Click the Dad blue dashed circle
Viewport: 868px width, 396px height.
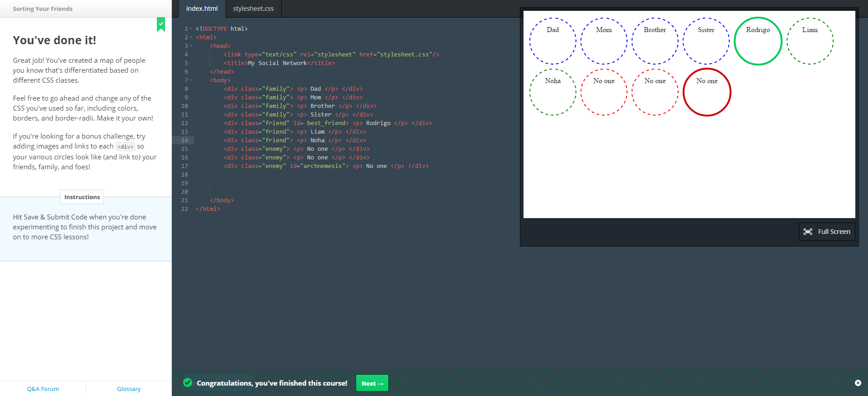tap(552, 41)
